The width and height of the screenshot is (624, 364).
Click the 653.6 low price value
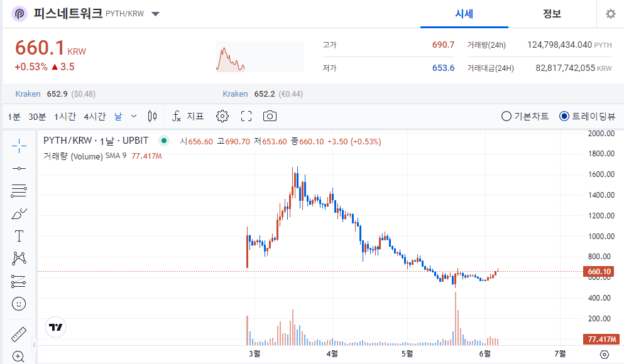coord(443,68)
